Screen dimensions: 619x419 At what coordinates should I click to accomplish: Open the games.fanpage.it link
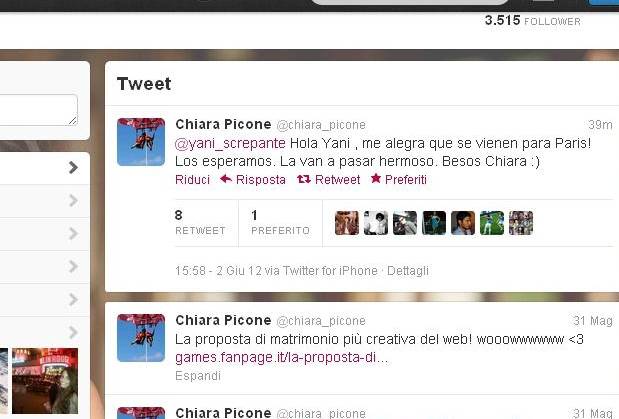tap(281, 357)
